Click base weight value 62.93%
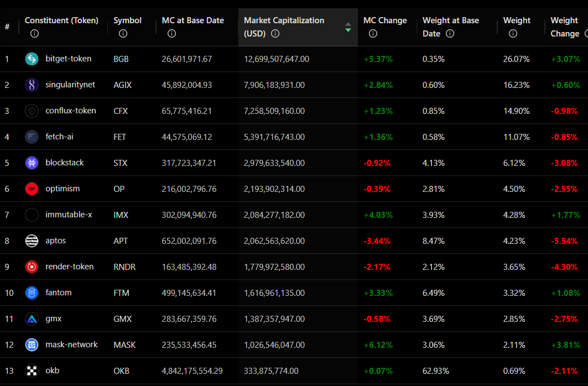The image size is (588, 386). [436, 371]
